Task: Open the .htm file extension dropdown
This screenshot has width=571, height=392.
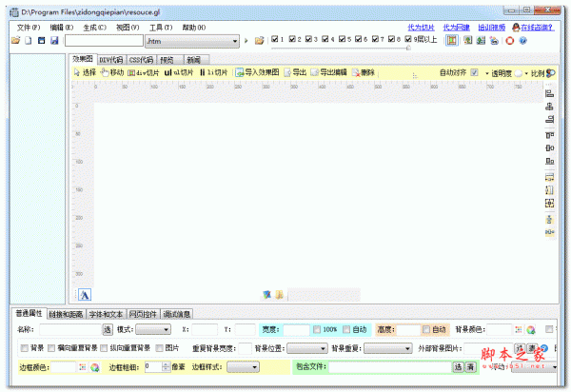Action: point(233,42)
